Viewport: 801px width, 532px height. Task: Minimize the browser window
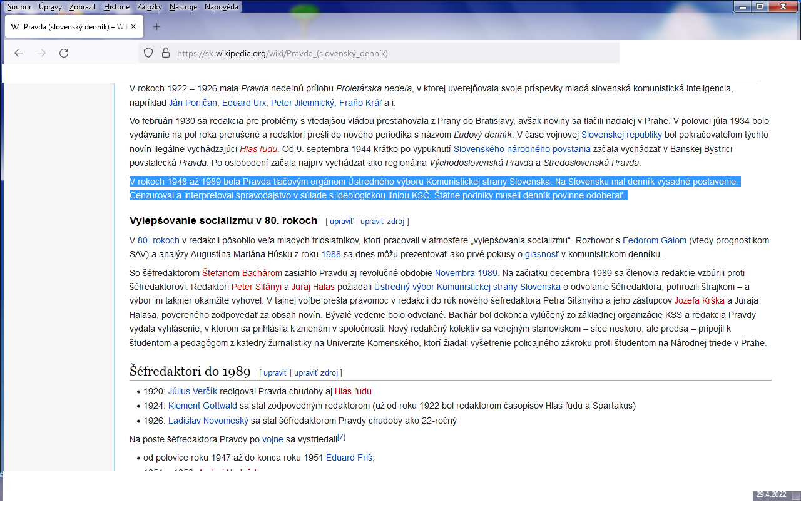tap(742, 6)
